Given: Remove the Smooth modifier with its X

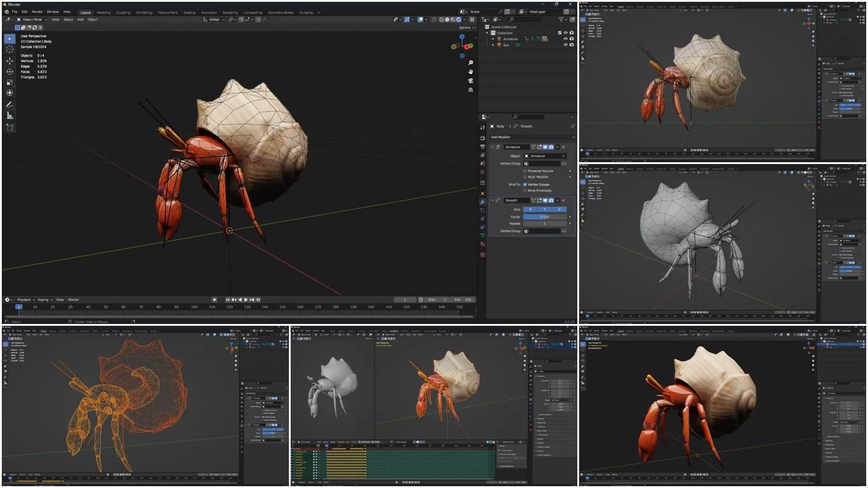Looking at the screenshot, I should point(563,200).
